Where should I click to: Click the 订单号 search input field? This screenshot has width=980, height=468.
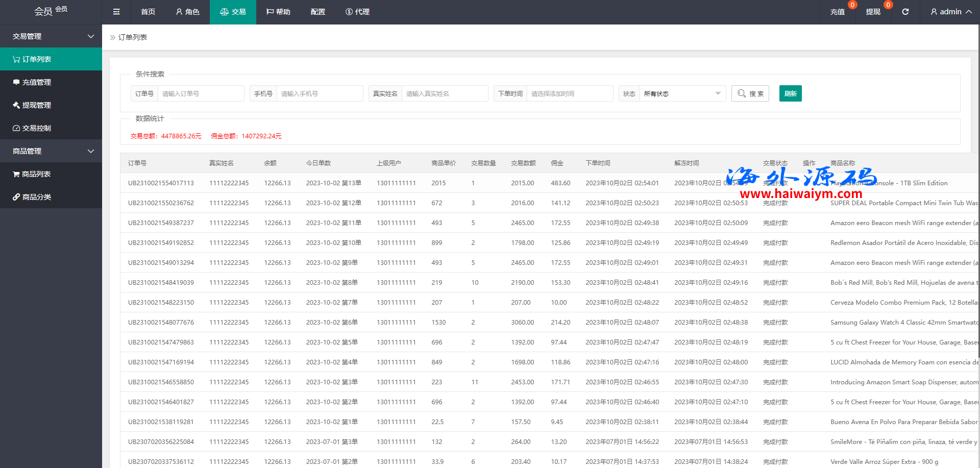[x=201, y=93]
